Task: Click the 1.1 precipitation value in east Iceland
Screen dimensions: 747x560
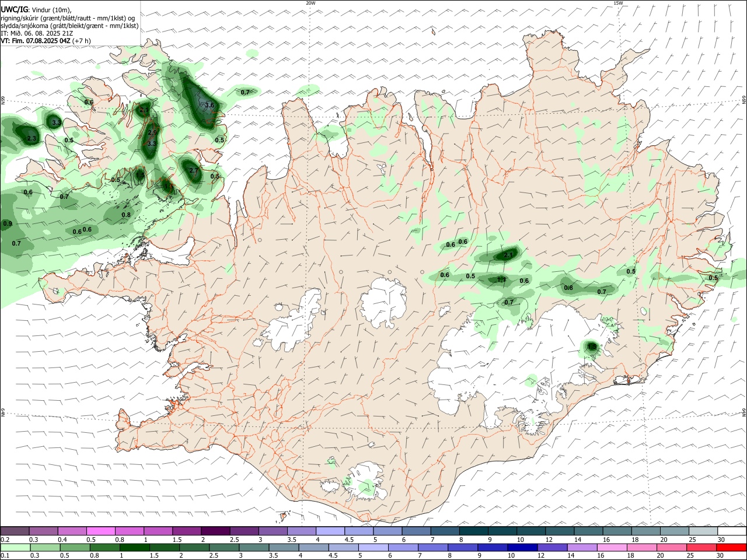Action: click(501, 280)
